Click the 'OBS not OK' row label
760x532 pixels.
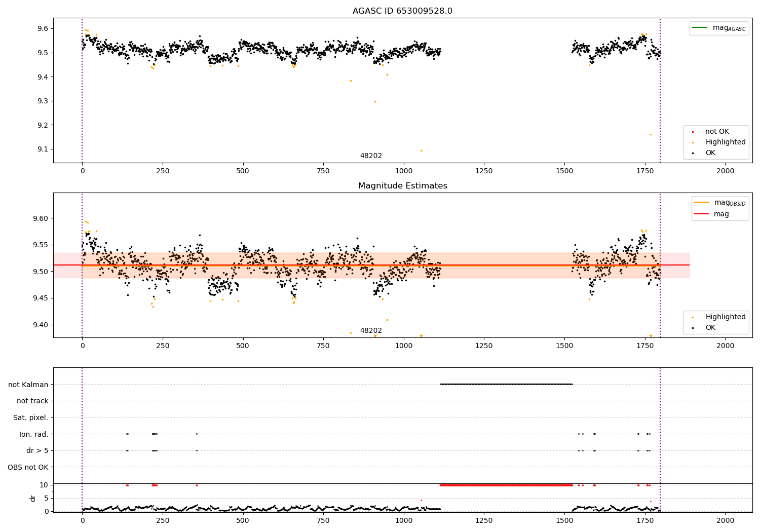point(28,468)
